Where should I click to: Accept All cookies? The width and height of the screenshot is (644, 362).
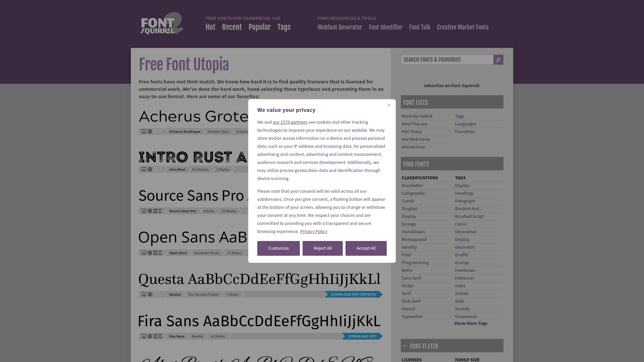point(366,248)
